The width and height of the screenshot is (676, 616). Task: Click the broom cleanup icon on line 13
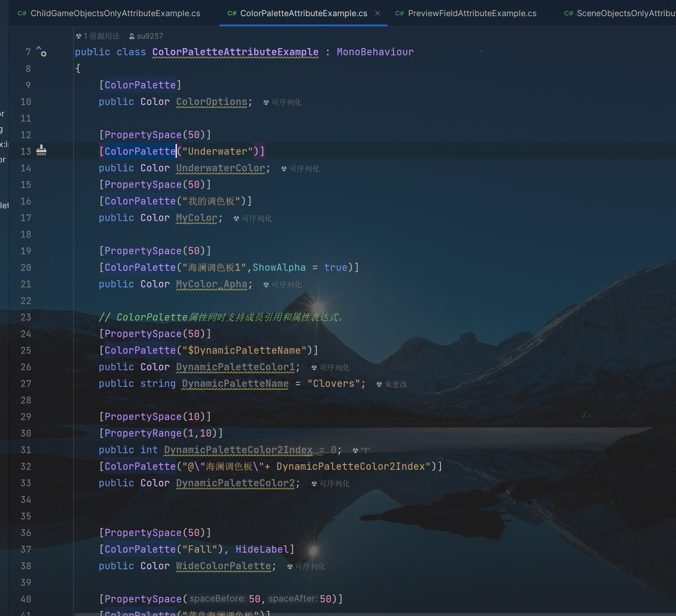pos(41,150)
